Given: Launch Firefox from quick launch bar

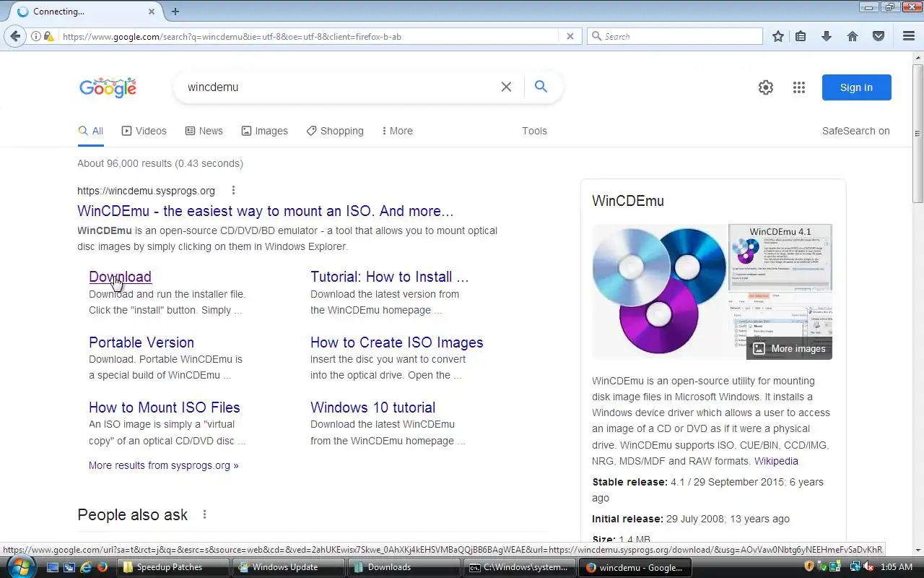Looking at the screenshot, I should coord(103,567).
